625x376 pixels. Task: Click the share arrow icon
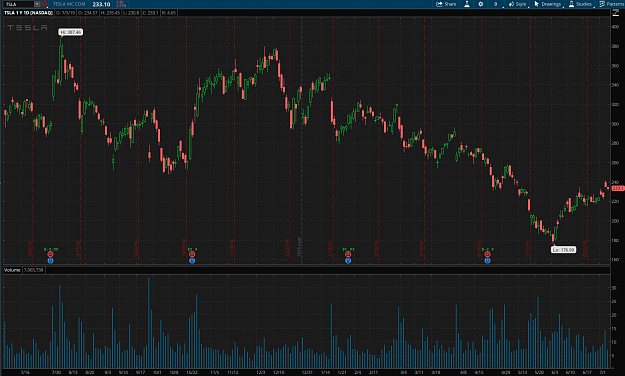[439, 4]
